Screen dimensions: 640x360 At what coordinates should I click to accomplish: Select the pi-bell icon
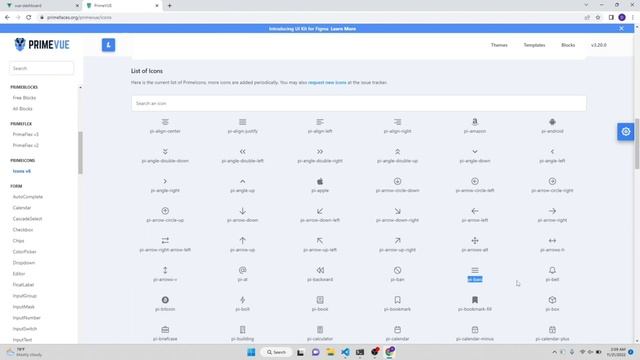(552, 270)
